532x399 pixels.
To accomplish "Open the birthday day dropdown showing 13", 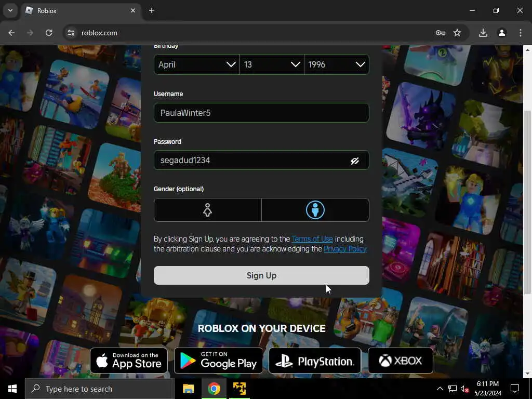I will (272, 64).
